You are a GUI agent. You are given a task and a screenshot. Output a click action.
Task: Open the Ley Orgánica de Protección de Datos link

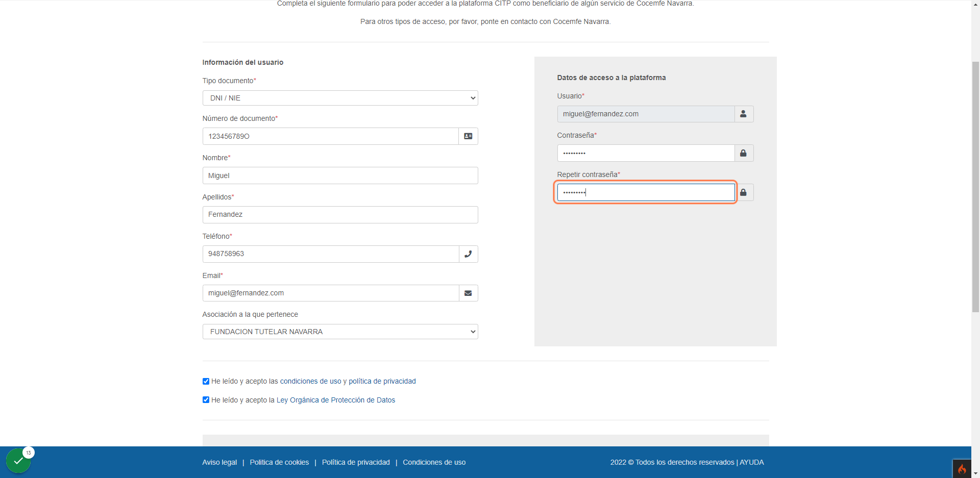coord(336,400)
